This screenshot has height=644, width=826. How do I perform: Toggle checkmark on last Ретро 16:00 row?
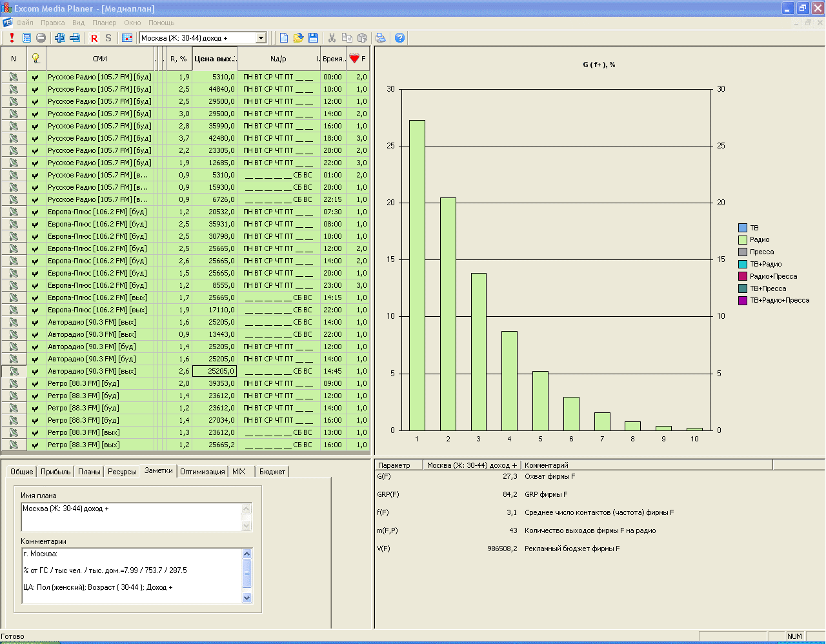[35, 445]
